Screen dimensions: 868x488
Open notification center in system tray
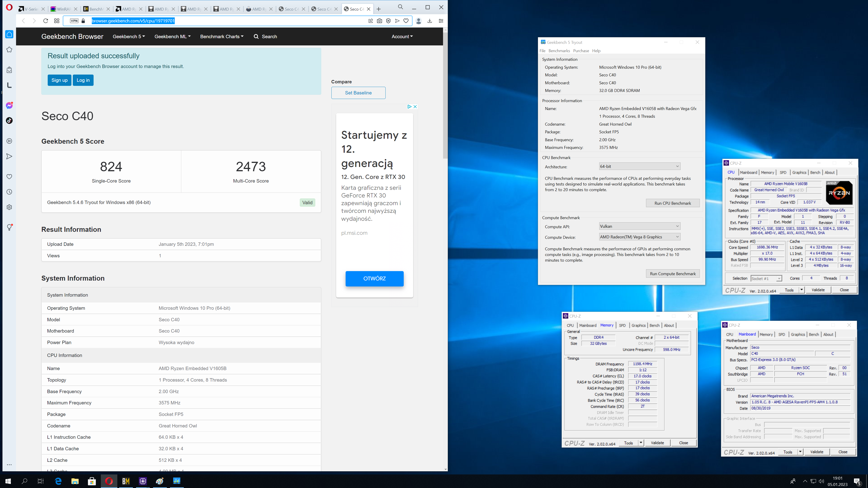(857, 481)
